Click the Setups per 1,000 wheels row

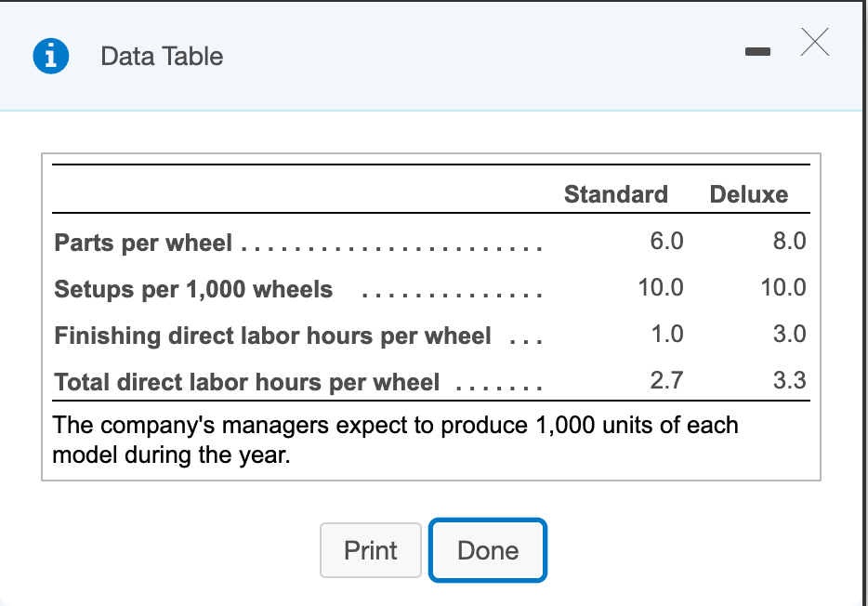pos(192,289)
